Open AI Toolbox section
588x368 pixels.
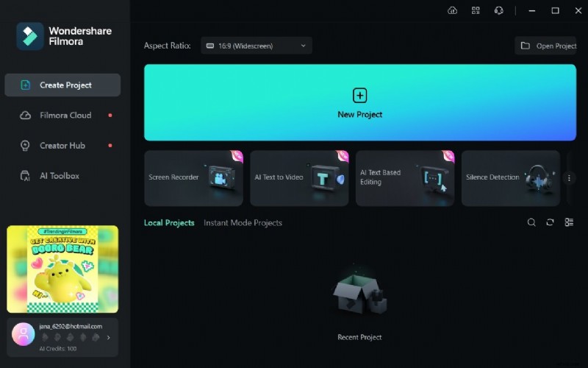coord(62,176)
